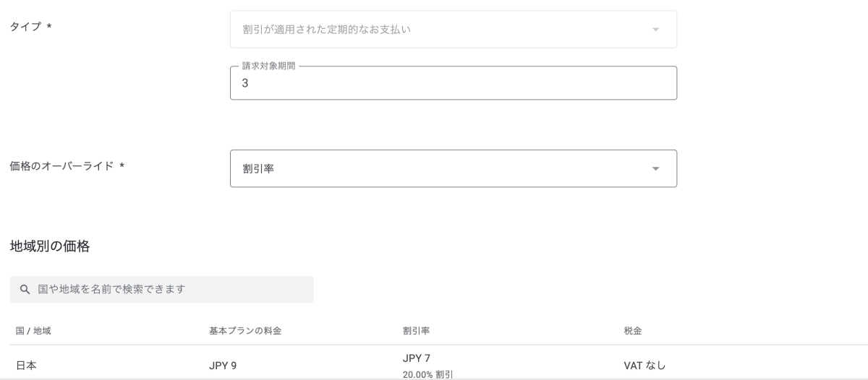
Task: Click the 基本プランの料金 column header
Action: (245, 331)
